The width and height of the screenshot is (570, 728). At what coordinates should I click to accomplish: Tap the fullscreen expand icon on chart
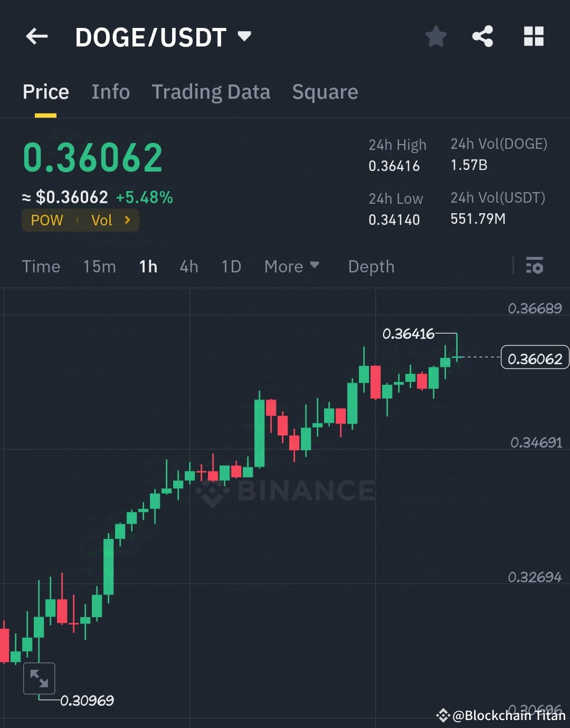pyautogui.click(x=39, y=677)
